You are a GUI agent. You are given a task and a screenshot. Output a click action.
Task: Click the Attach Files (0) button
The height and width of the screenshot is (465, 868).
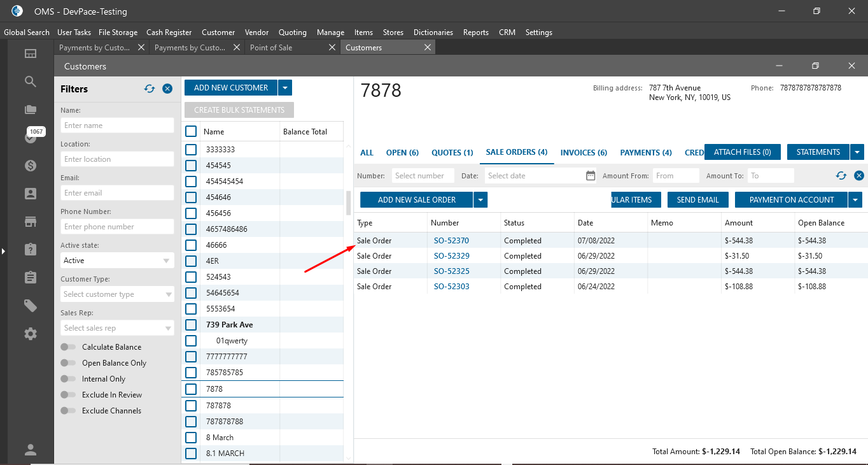point(743,152)
